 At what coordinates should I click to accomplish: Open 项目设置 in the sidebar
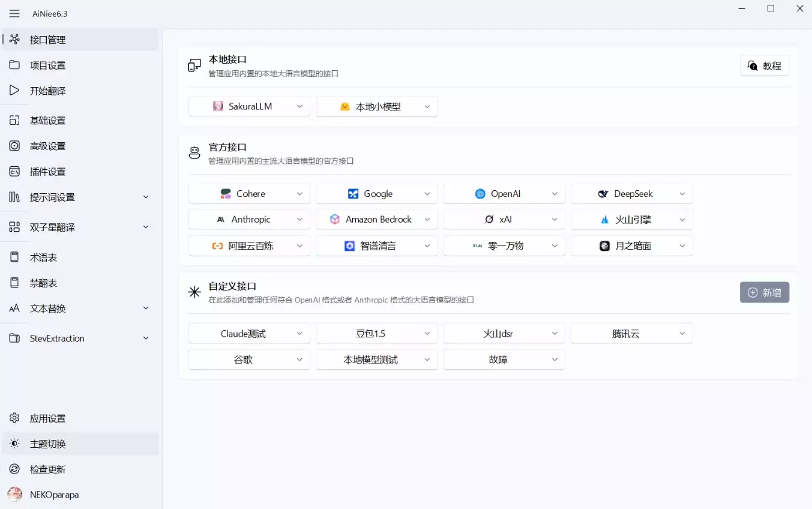tap(80, 65)
